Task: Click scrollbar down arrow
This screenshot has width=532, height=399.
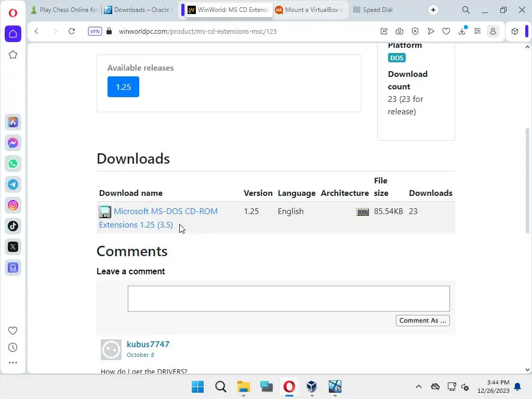Action: tap(528, 370)
